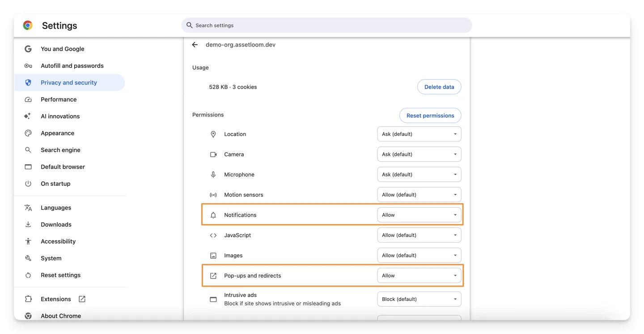This screenshot has height=334, width=644.
Task: Click the Downloads arrow icon
Action: tap(28, 224)
